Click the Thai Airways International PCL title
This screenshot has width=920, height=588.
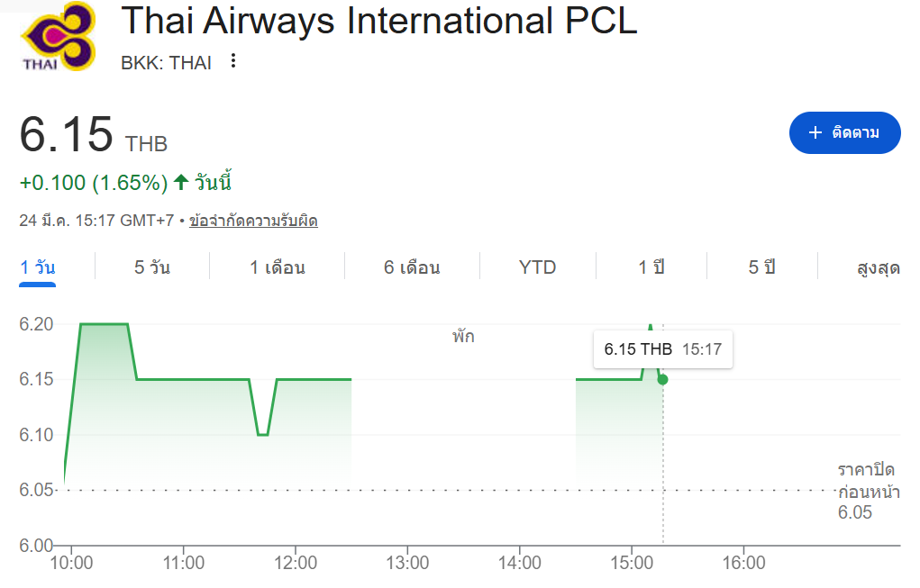coord(378,21)
